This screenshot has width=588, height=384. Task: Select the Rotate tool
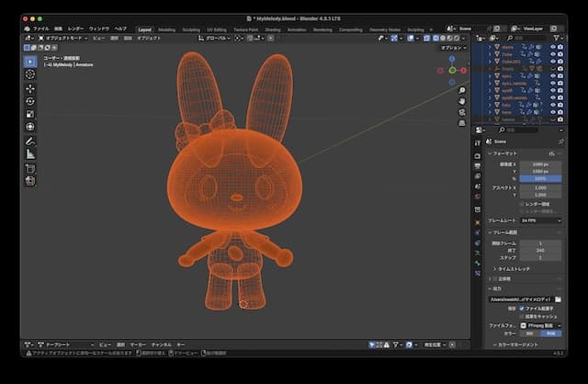point(29,101)
